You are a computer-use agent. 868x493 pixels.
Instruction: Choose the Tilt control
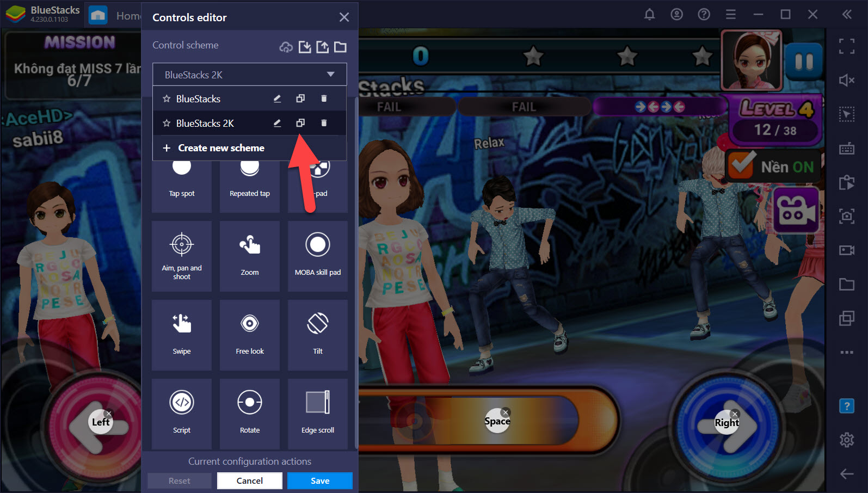tap(318, 335)
